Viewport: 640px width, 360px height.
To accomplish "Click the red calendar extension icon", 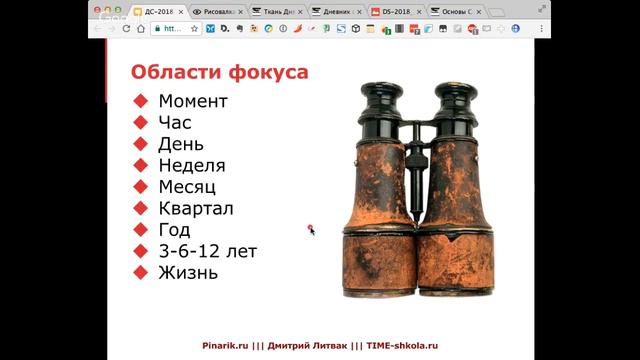I will click(414, 29).
